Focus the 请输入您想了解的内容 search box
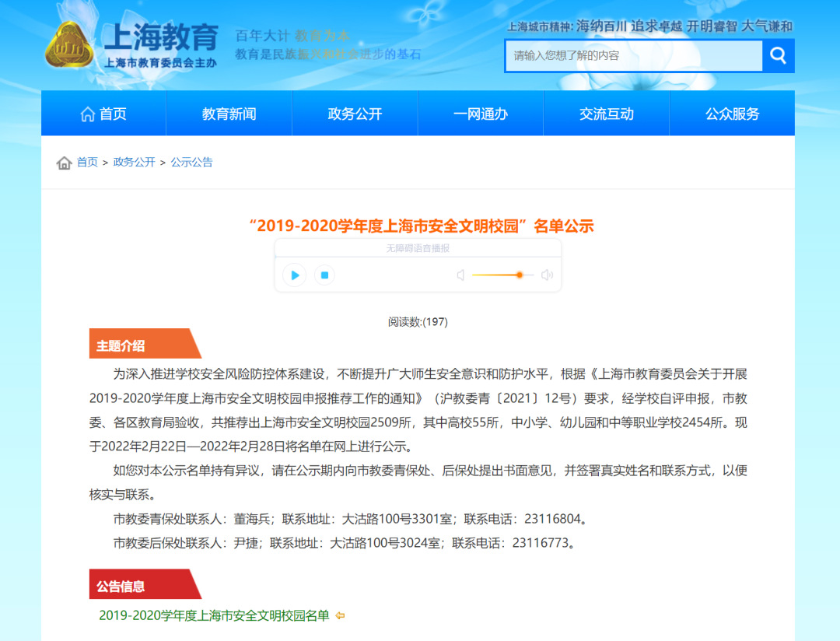The height and width of the screenshot is (641, 840). (x=633, y=56)
